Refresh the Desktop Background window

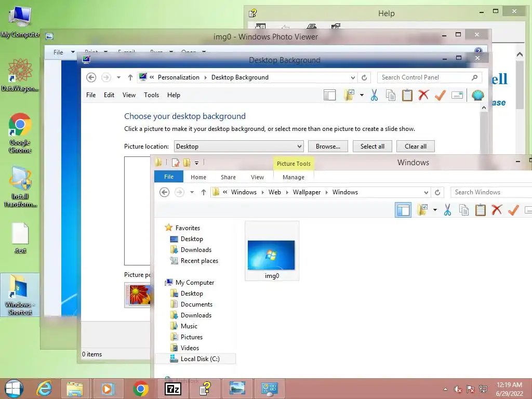pyautogui.click(x=364, y=78)
